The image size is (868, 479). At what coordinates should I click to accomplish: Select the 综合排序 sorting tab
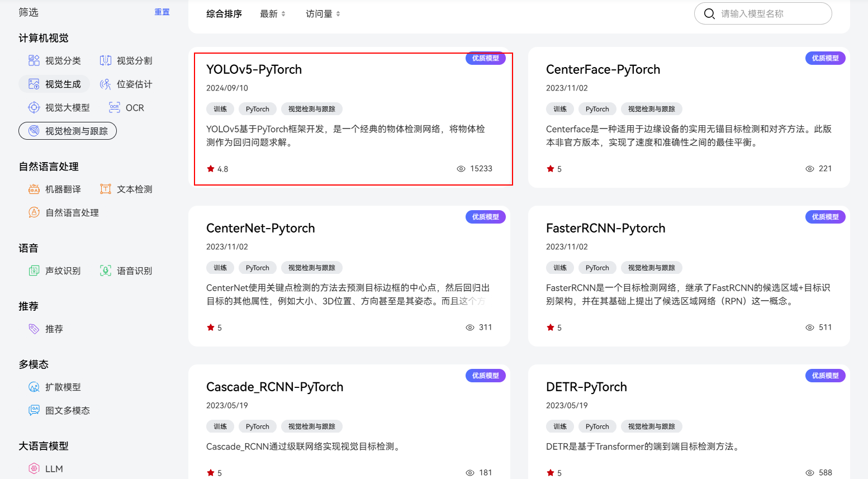click(224, 13)
